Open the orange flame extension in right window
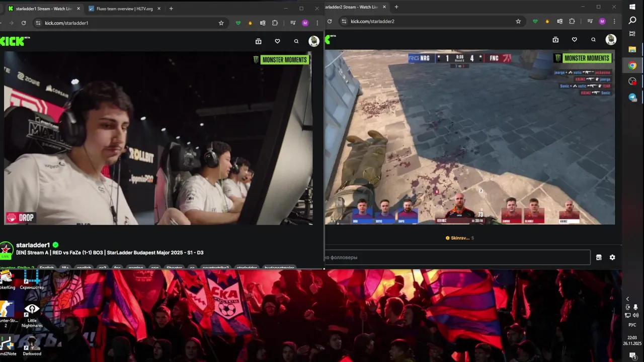 [547, 21]
